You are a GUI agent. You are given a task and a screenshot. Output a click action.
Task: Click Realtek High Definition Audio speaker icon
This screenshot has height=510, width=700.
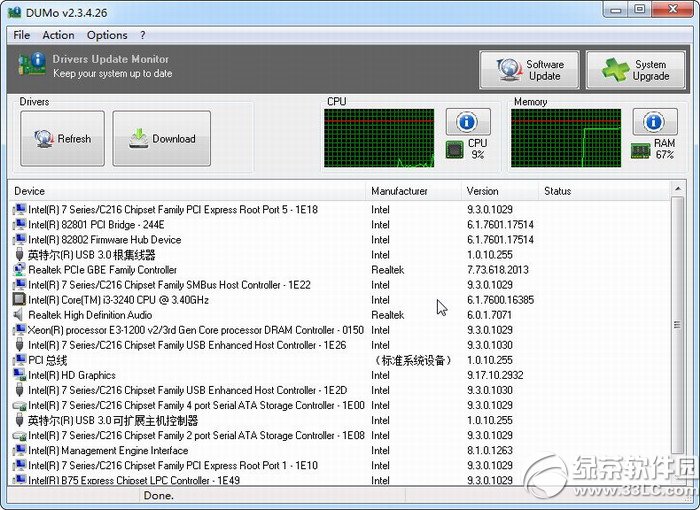point(18,315)
